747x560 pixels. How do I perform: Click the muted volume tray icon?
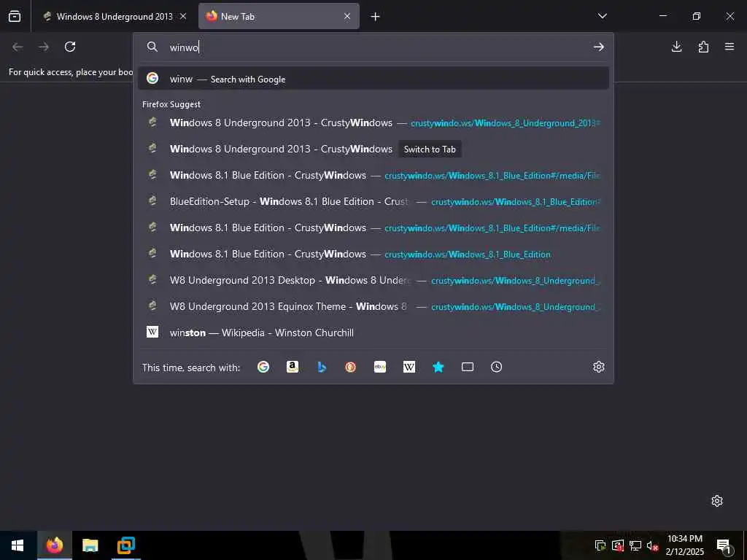click(652, 545)
